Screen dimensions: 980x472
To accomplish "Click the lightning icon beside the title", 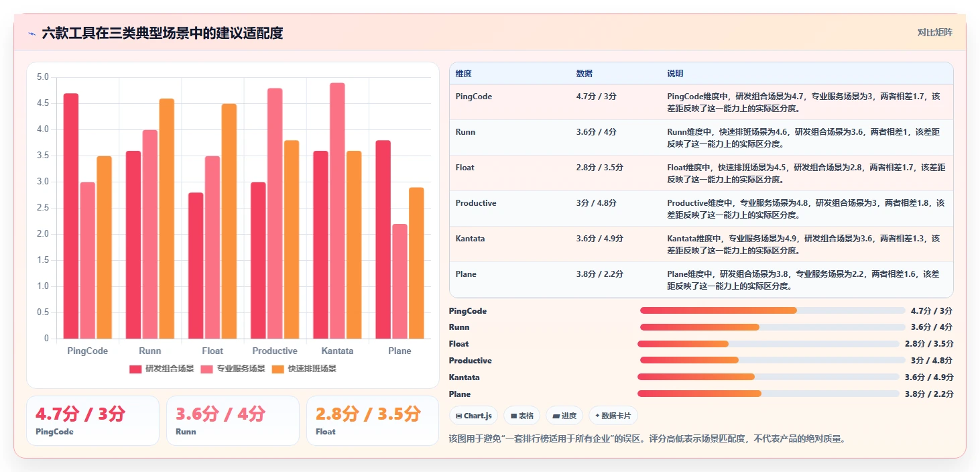I will 32,33.
